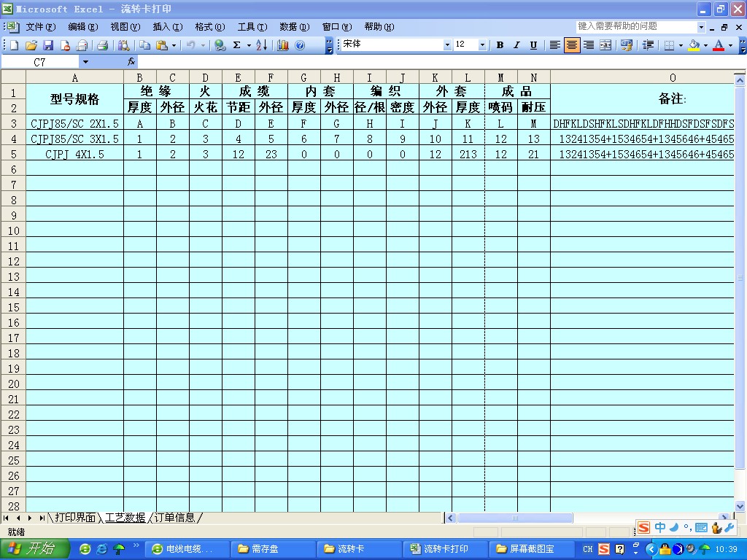Screen dimensions: 747x560
Task: Toggle Italic formatting
Action: (516, 45)
